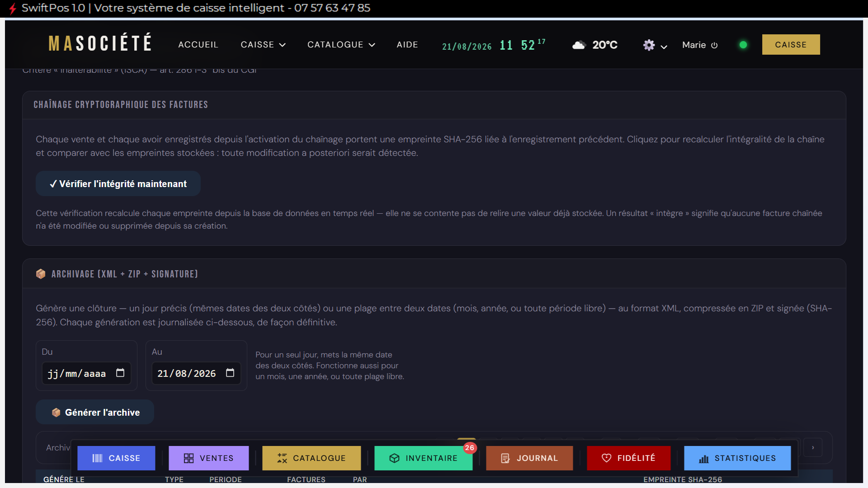Click the inventory notification badge 26
The height and width of the screenshot is (488, 868).
470,448
